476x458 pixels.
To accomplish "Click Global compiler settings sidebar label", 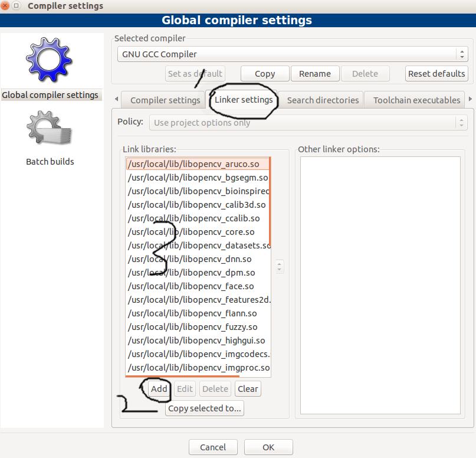I will click(50, 95).
